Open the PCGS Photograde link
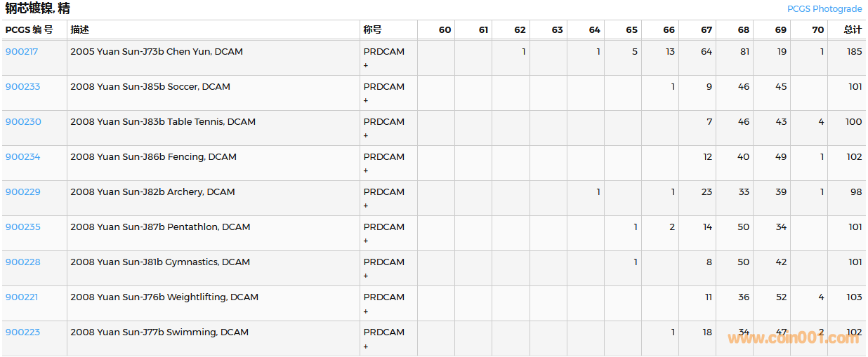 [824, 9]
